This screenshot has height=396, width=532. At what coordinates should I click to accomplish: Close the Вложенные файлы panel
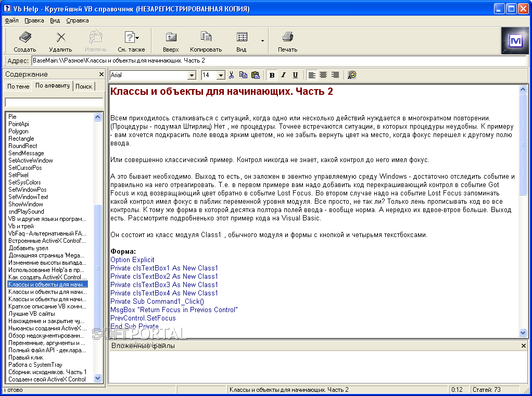(524, 346)
